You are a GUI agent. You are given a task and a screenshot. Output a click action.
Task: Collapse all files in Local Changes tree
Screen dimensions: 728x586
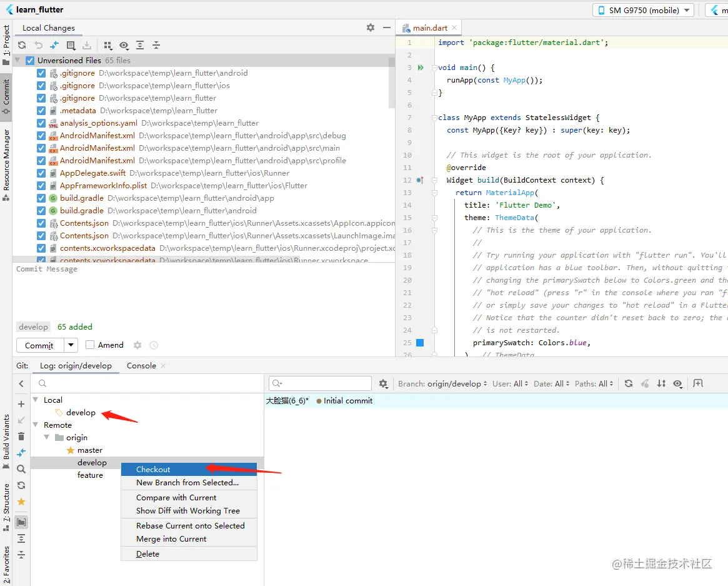pyautogui.click(x=156, y=45)
